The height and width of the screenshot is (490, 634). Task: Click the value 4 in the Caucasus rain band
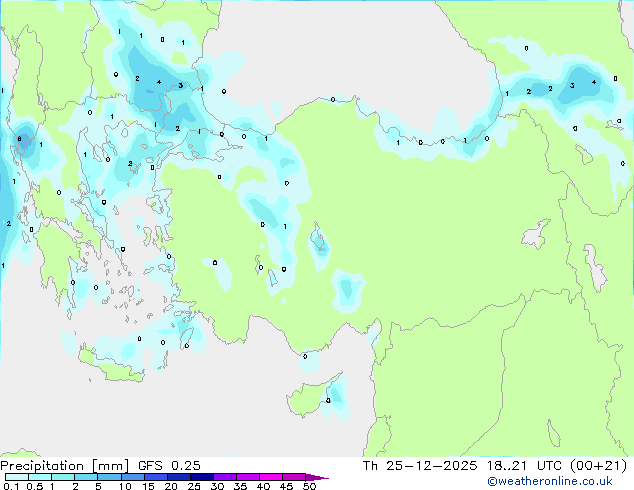click(594, 82)
